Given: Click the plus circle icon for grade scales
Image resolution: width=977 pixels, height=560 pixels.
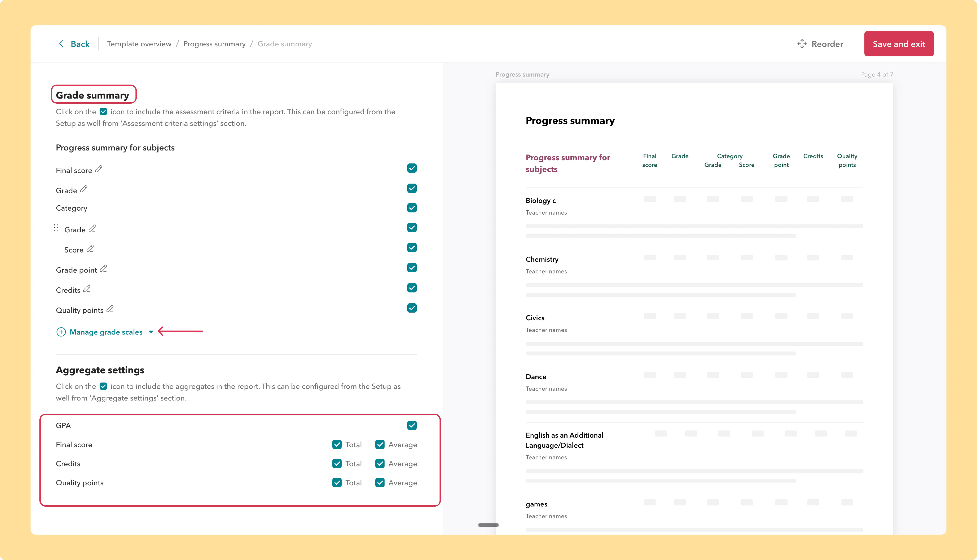Looking at the screenshot, I should pyautogui.click(x=61, y=332).
